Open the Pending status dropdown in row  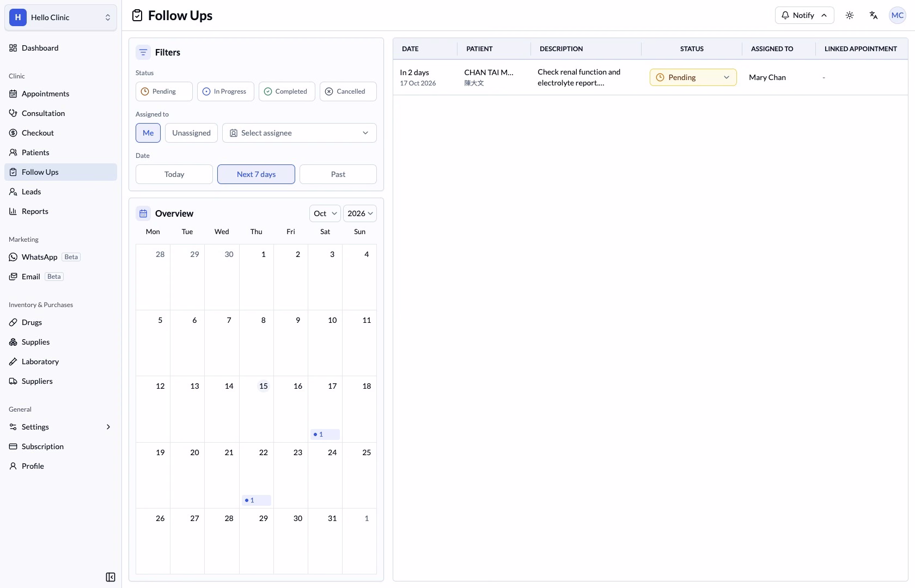pos(693,77)
